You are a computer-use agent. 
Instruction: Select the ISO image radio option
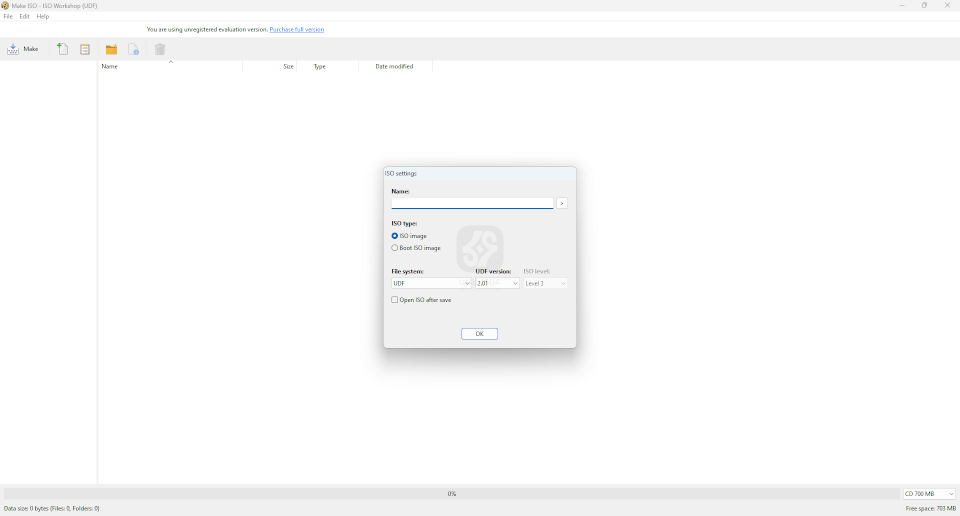pos(395,236)
